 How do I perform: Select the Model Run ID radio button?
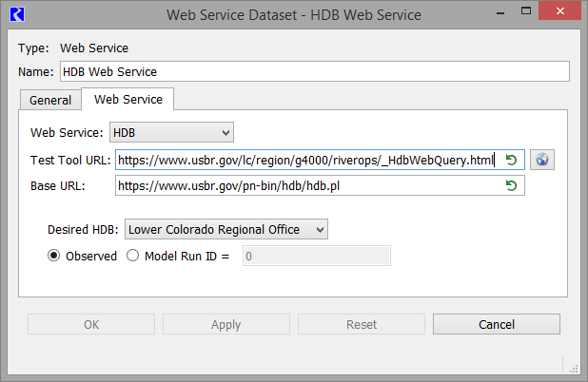(133, 256)
